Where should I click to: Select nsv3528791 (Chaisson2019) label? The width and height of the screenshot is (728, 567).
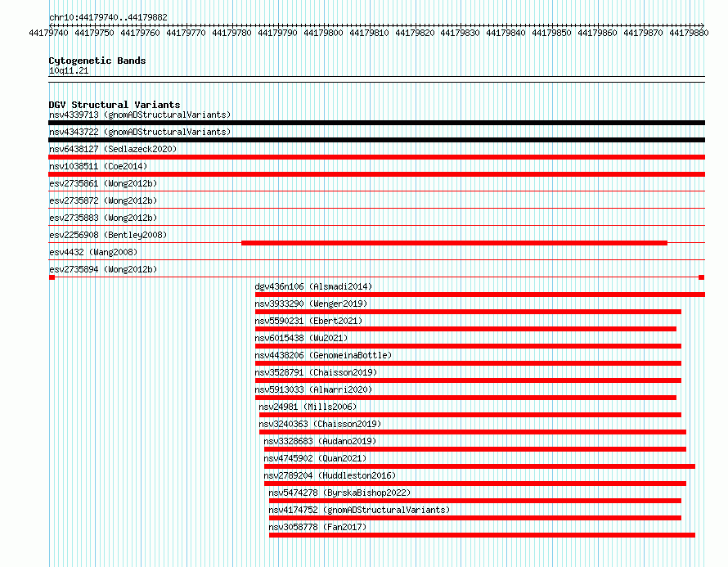(316, 372)
